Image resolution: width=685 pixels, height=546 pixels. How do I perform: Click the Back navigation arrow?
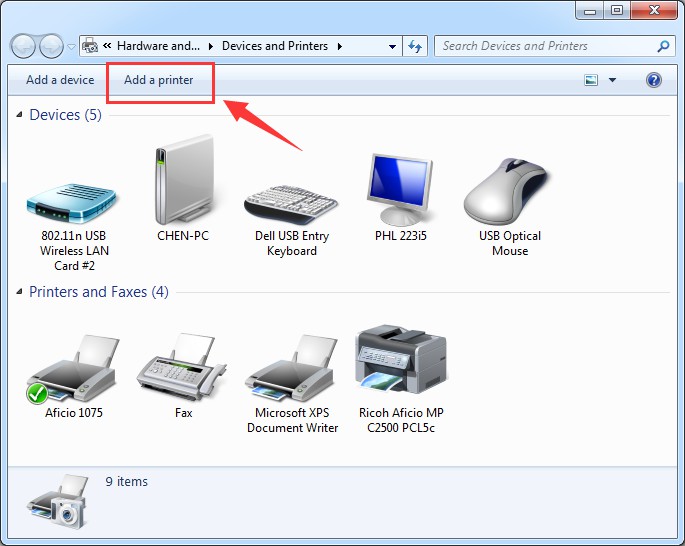[x=23, y=46]
